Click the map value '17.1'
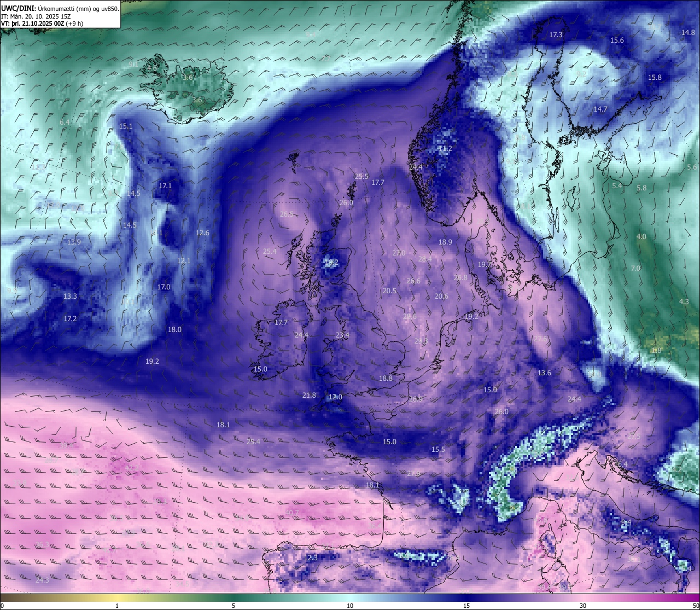This screenshot has width=700, height=610. coord(165,185)
